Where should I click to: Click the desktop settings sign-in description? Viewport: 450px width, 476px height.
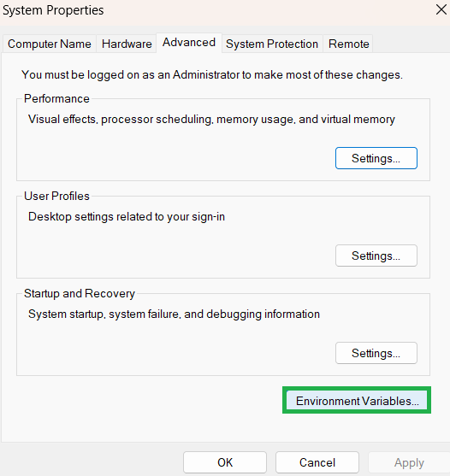click(127, 217)
